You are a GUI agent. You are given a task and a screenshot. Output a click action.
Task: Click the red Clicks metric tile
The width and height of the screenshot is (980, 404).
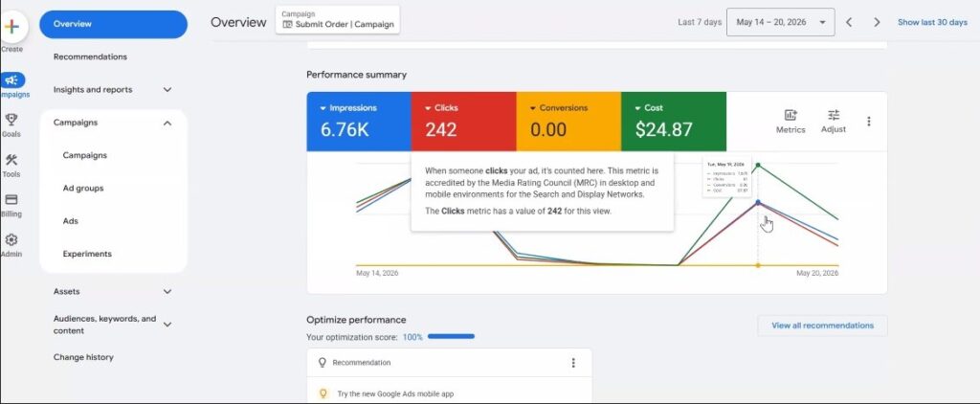click(464, 122)
